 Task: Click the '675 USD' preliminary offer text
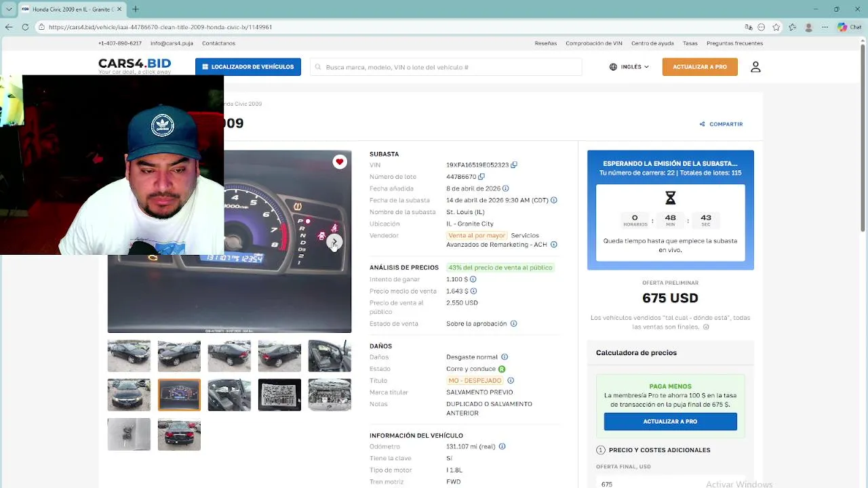[670, 298]
